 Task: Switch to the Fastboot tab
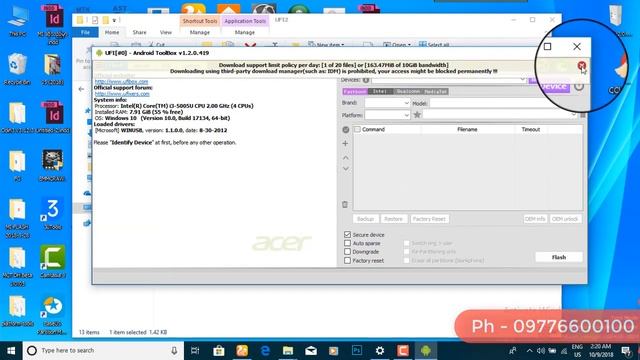355,91
